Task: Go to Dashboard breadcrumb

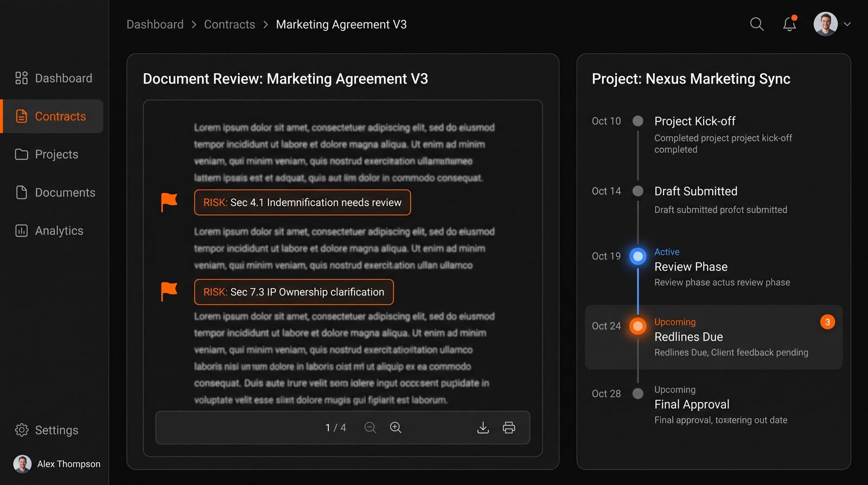Action: [x=155, y=24]
